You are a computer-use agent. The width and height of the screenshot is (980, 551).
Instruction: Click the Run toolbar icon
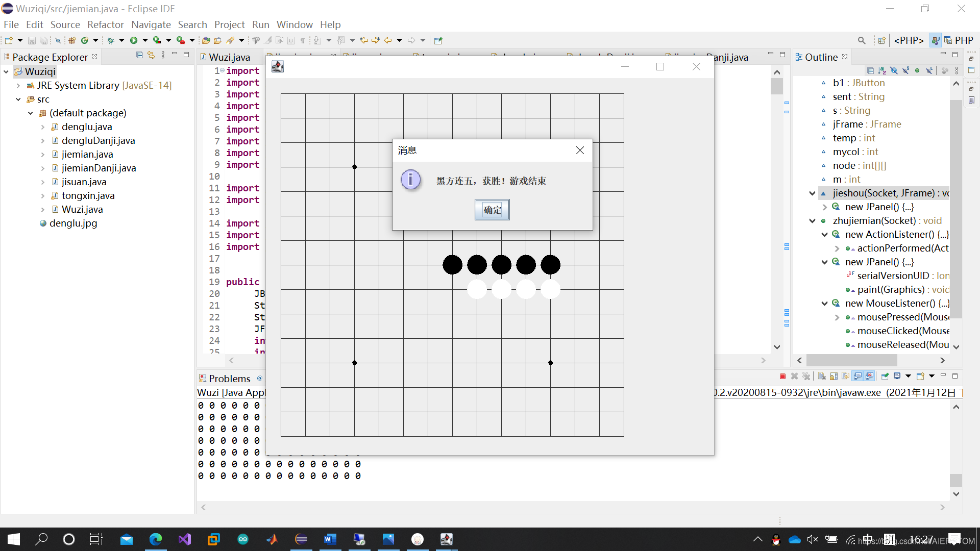click(134, 40)
